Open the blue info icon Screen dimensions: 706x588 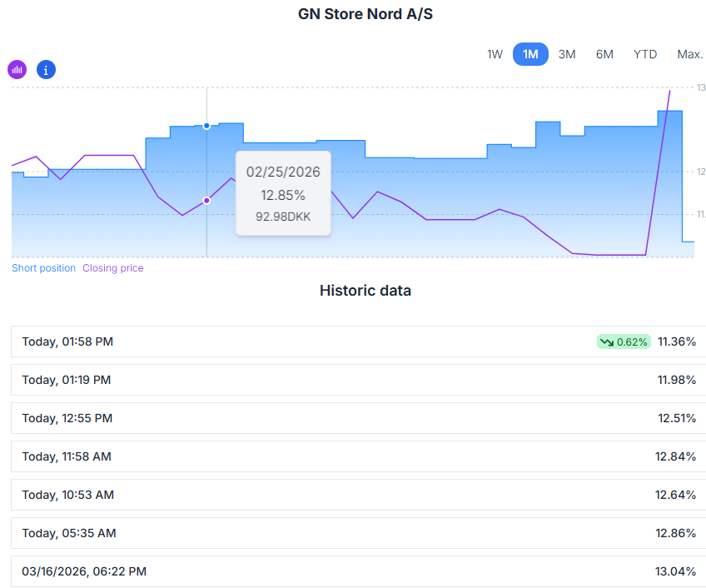(x=46, y=70)
